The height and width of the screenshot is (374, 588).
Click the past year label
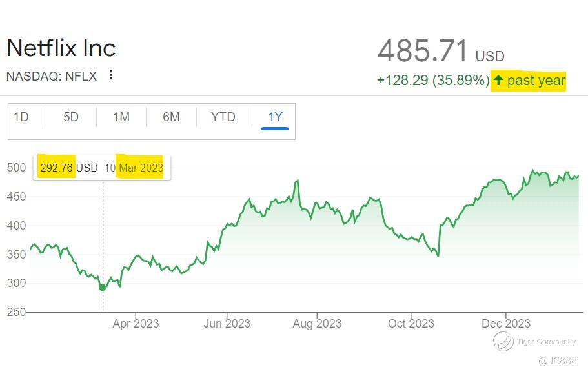pos(536,80)
